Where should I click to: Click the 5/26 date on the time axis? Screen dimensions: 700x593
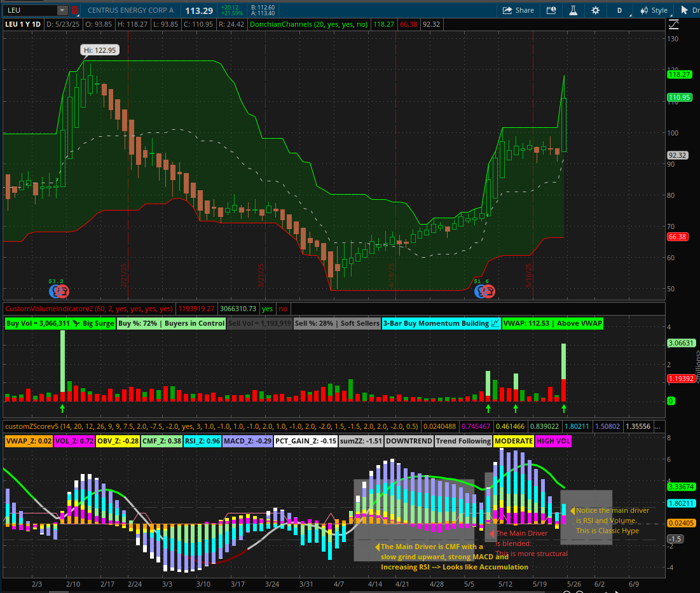(573, 584)
